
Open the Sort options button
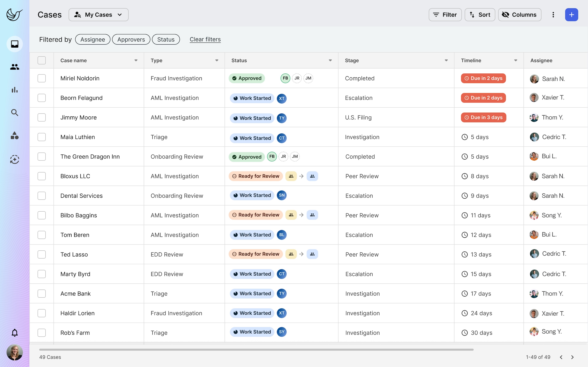pos(480,14)
